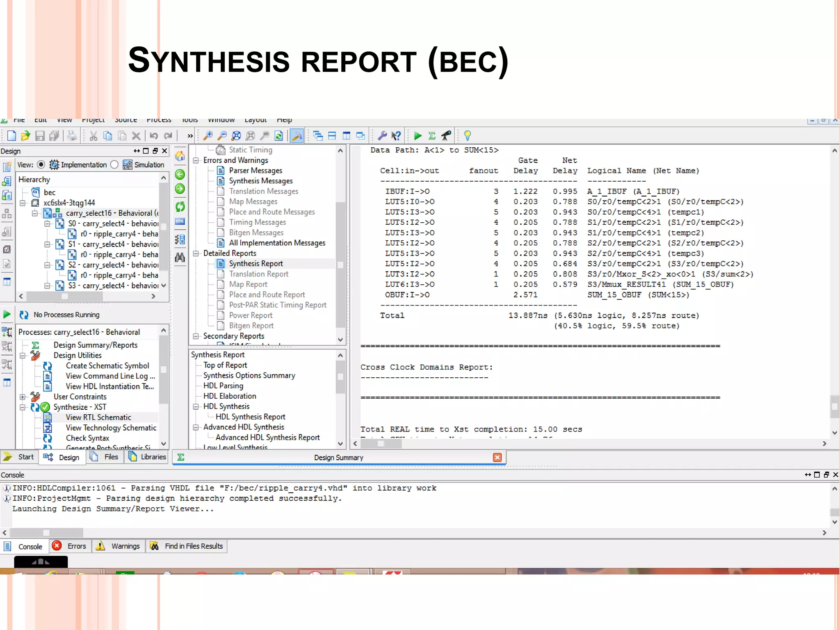The width and height of the screenshot is (840, 630).
Task: Click the green Run implement icon
Action: [x=418, y=136]
